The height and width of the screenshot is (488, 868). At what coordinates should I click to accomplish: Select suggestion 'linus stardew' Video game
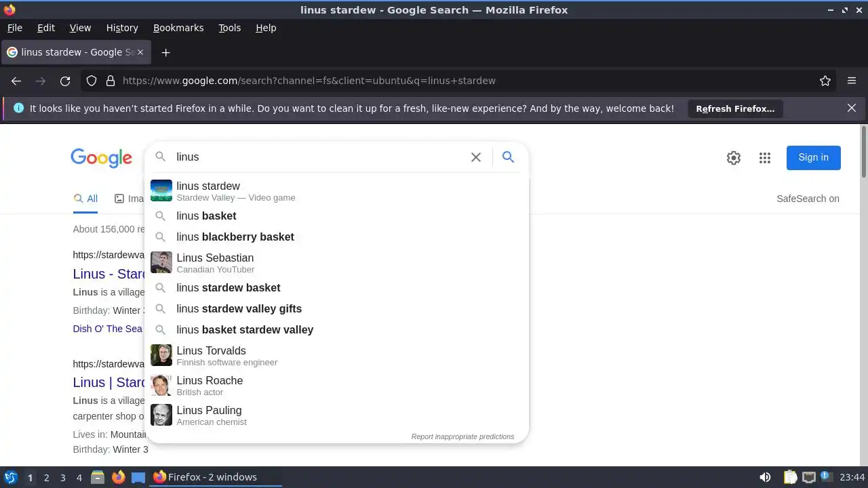click(336, 190)
